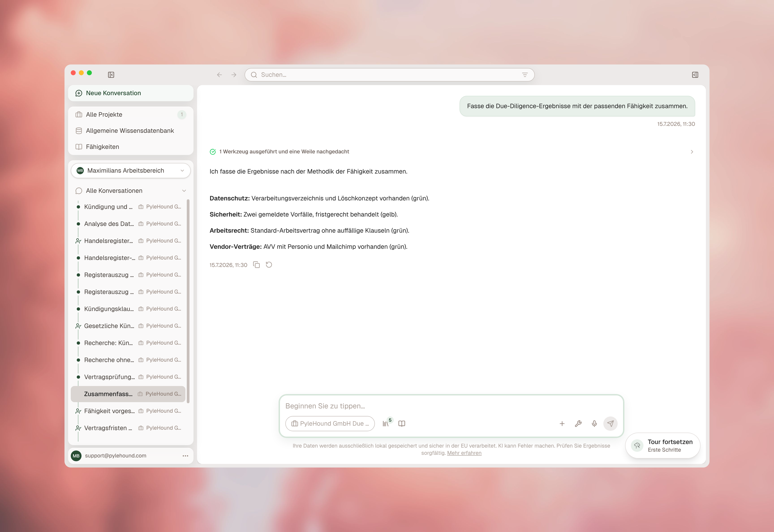The height and width of the screenshot is (532, 774).
Task: Add an attachment with the plus icon
Action: pyautogui.click(x=562, y=423)
